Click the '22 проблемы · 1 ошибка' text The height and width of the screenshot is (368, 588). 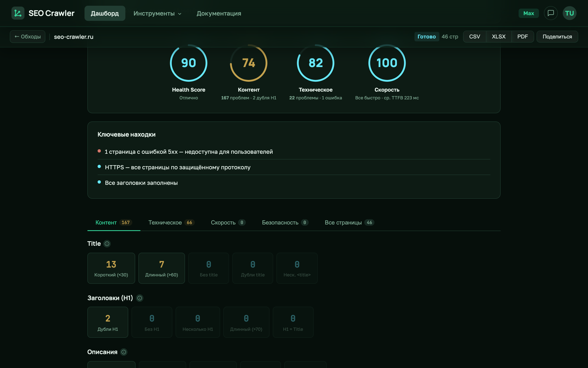[x=316, y=98]
